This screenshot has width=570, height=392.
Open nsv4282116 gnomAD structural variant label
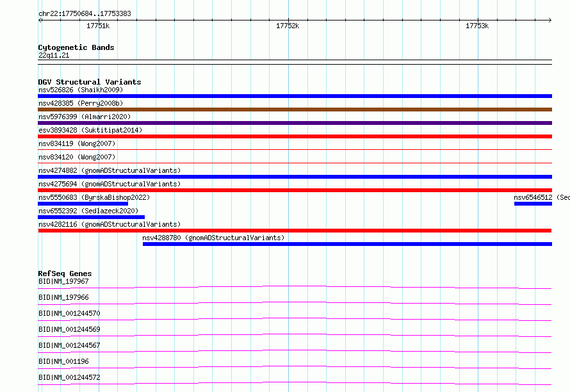(x=110, y=224)
